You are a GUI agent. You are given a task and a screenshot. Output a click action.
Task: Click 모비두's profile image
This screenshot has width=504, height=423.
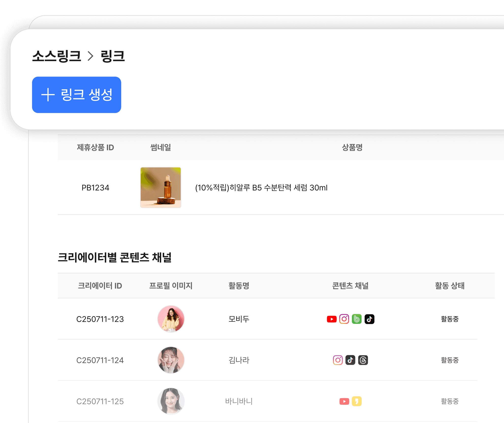point(171,319)
